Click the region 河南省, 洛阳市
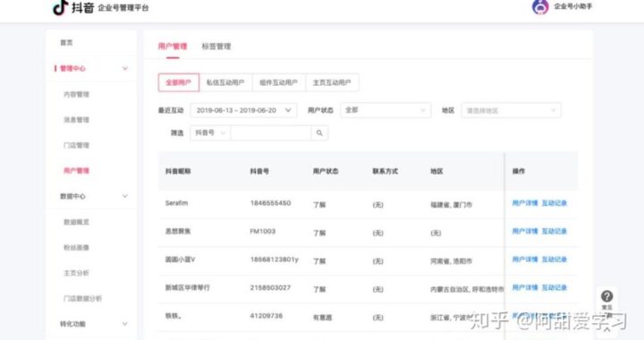 (x=451, y=261)
